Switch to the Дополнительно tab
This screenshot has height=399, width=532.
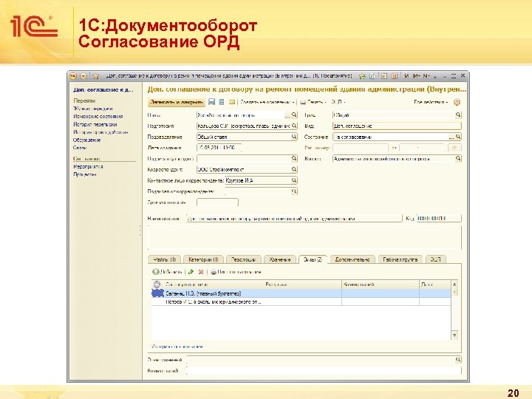[x=352, y=259]
